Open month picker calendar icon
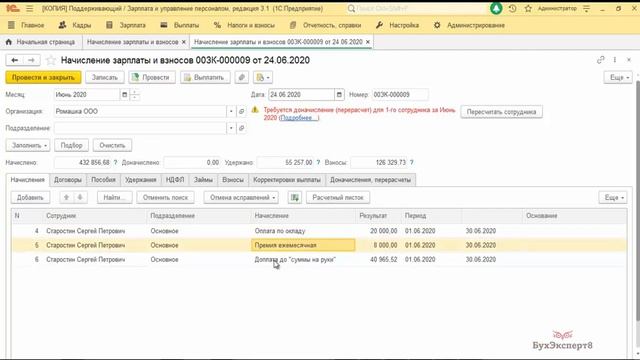Image resolution: width=640 pixels, height=360 pixels. click(124, 95)
